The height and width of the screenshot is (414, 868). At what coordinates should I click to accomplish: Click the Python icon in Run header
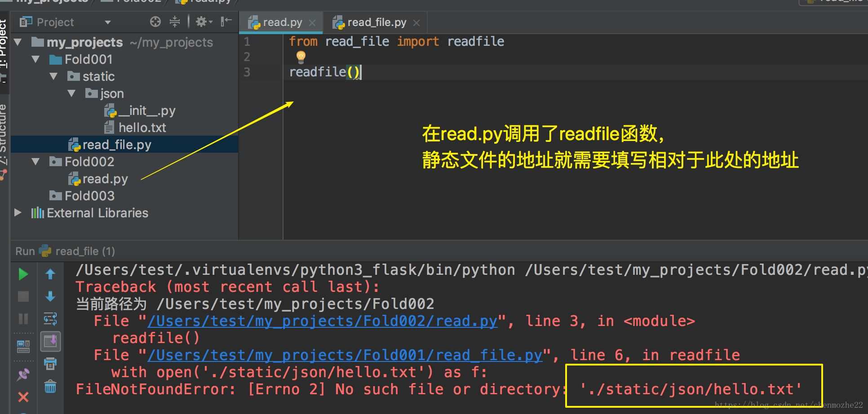[x=45, y=251]
